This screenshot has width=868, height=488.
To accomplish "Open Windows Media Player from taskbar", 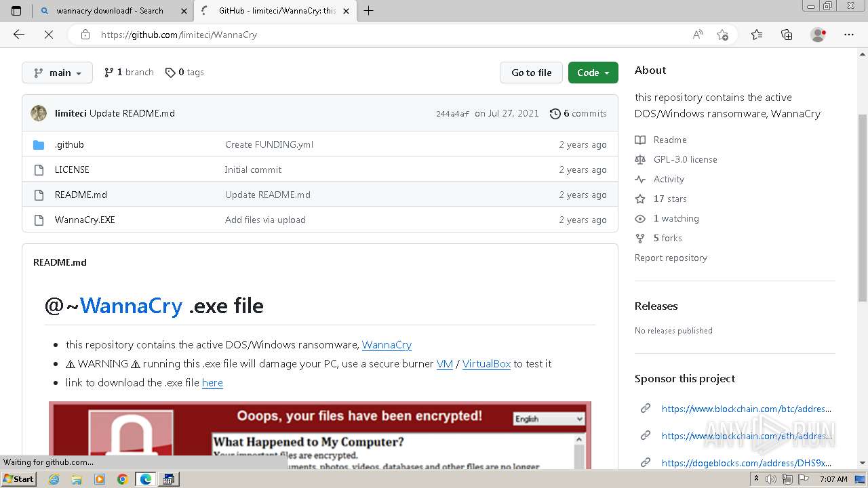I will pyautogui.click(x=100, y=479).
